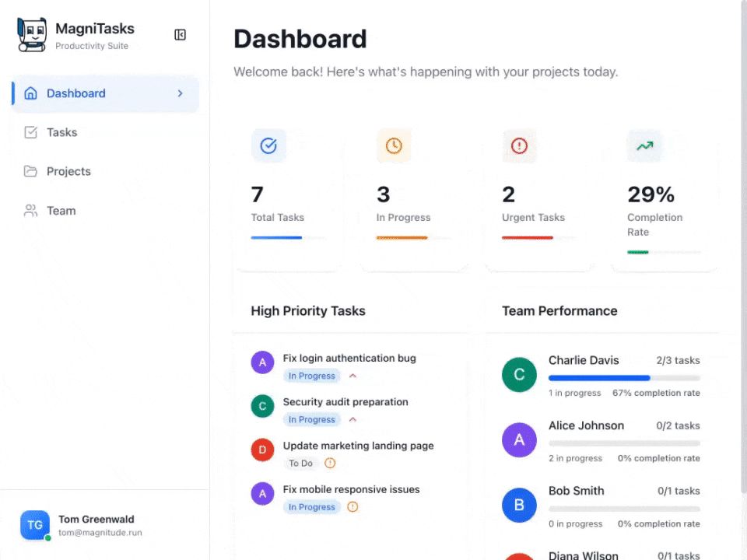Viewport: 747px width, 560px height.
Task: Click the Team members icon in sidebar
Action: tap(30, 210)
